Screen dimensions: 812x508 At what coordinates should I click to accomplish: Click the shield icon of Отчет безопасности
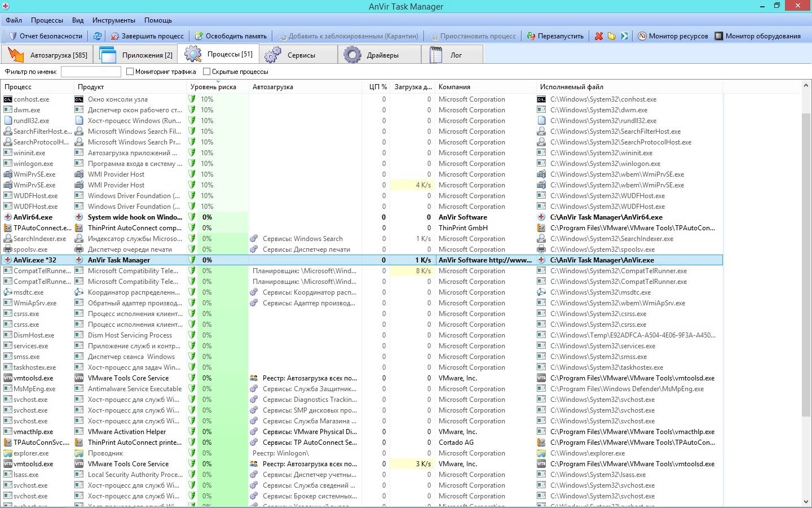(x=12, y=36)
